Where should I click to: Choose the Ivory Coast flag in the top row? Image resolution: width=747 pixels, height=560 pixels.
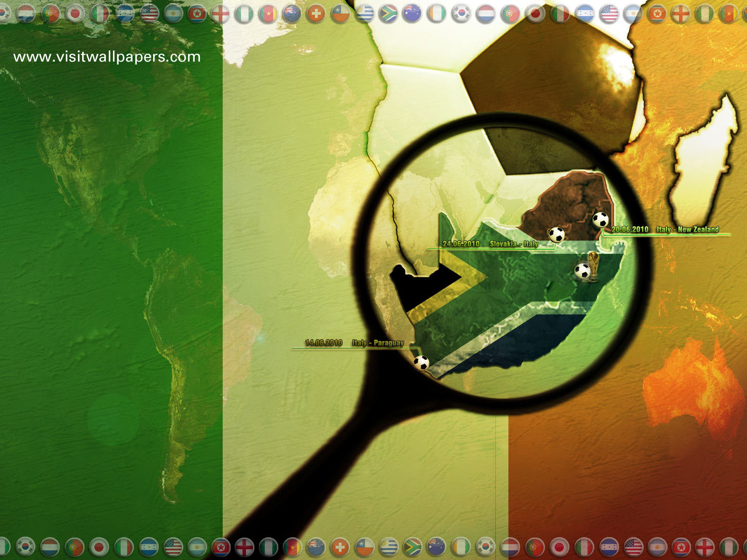pyautogui.click(x=437, y=14)
